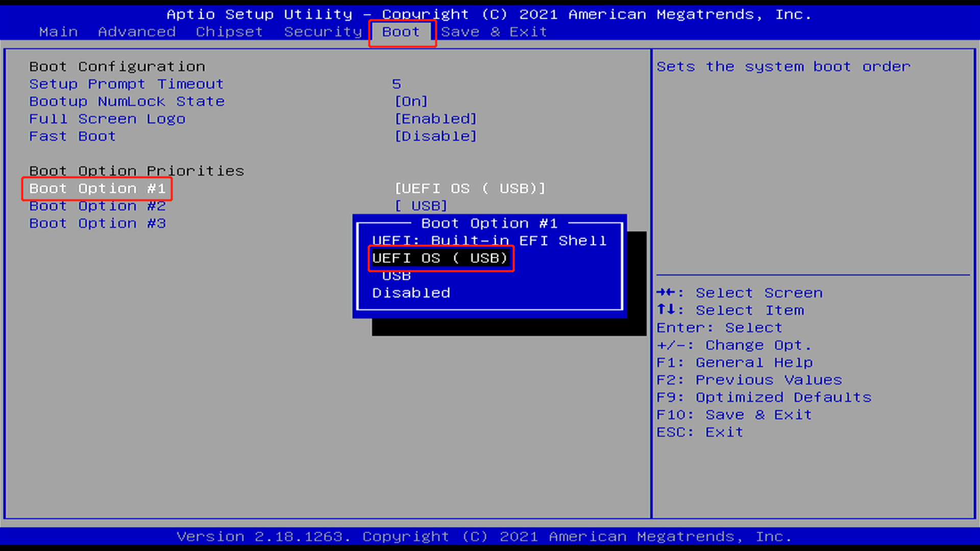The width and height of the screenshot is (980, 551).
Task: Click 'Sets the system boot order' help text
Action: pyautogui.click(x=783, y=67)
